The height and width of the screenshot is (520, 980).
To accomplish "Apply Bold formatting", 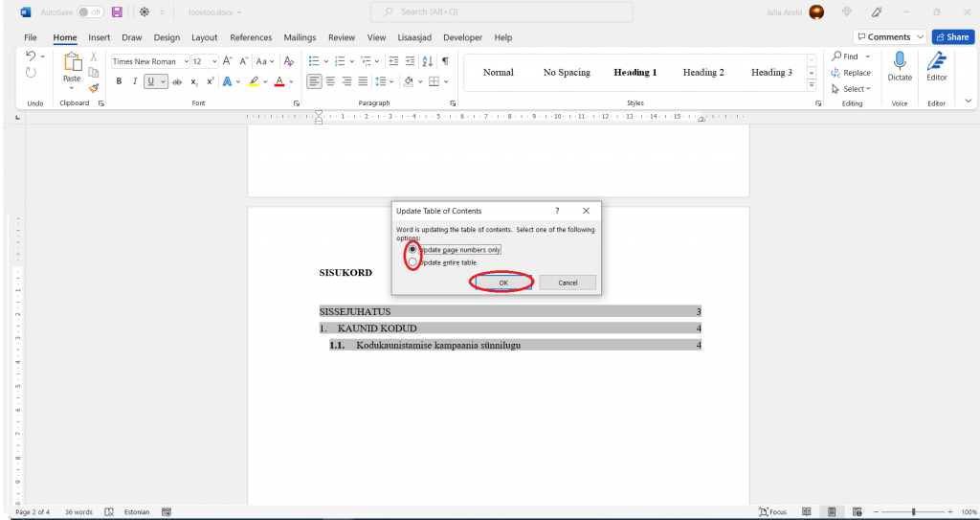I will coord(119,81).
